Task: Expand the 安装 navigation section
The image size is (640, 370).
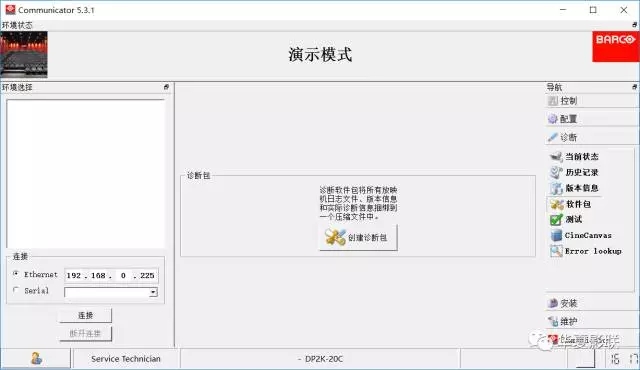Action: 592,303
